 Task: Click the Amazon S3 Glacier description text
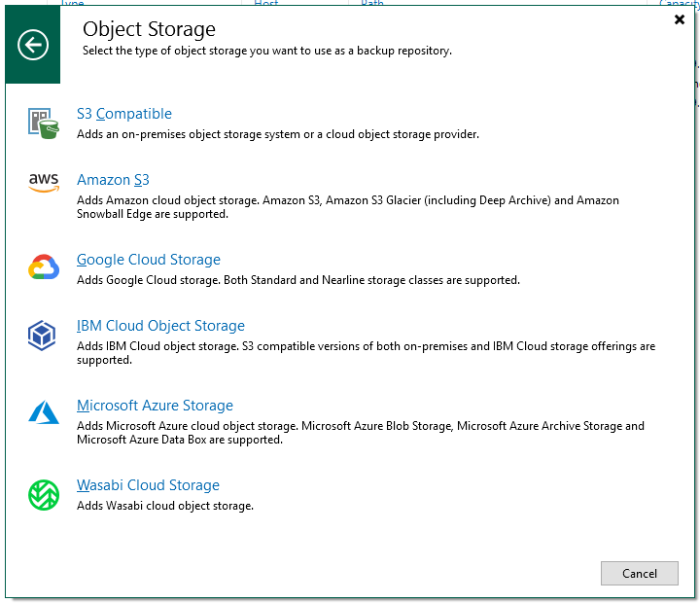coord(348,207)
